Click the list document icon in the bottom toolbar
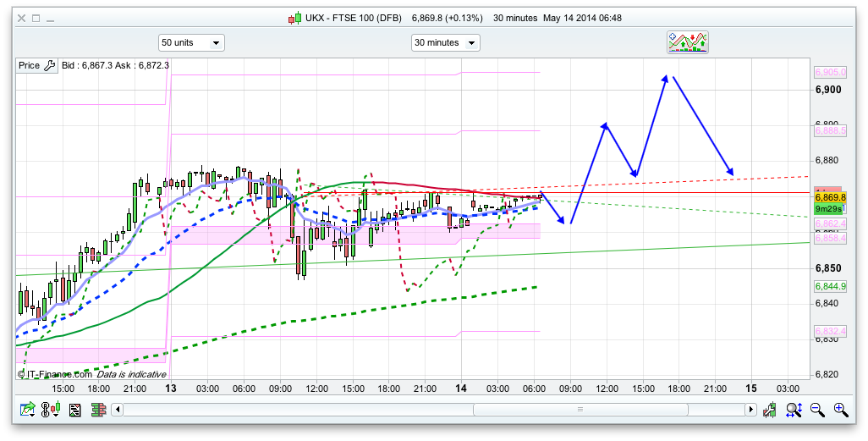This screenshot has height=441, width=868. pos(74,410)
